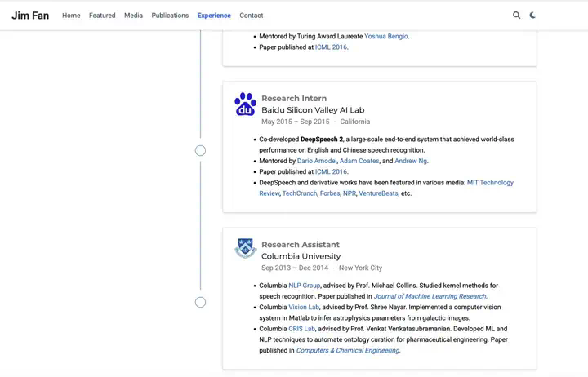Click the Columbia University crest logo

(245, 248)
